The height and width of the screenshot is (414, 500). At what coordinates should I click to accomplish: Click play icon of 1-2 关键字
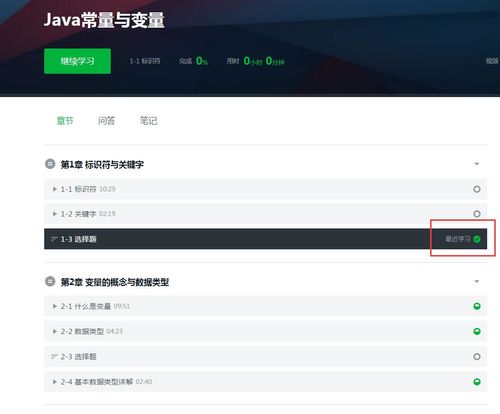click(x=55, y=214)
